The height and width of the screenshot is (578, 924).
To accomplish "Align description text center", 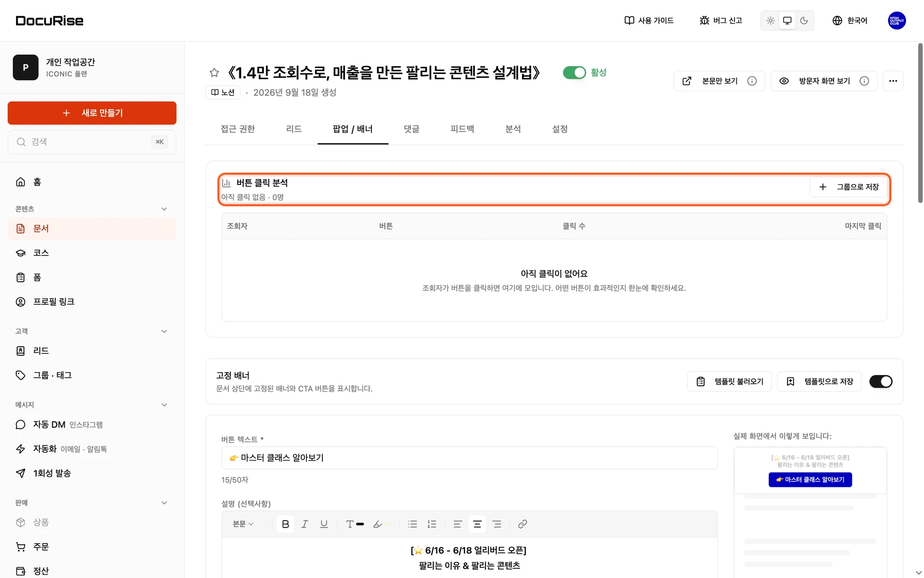I will (x=477, y=524).
